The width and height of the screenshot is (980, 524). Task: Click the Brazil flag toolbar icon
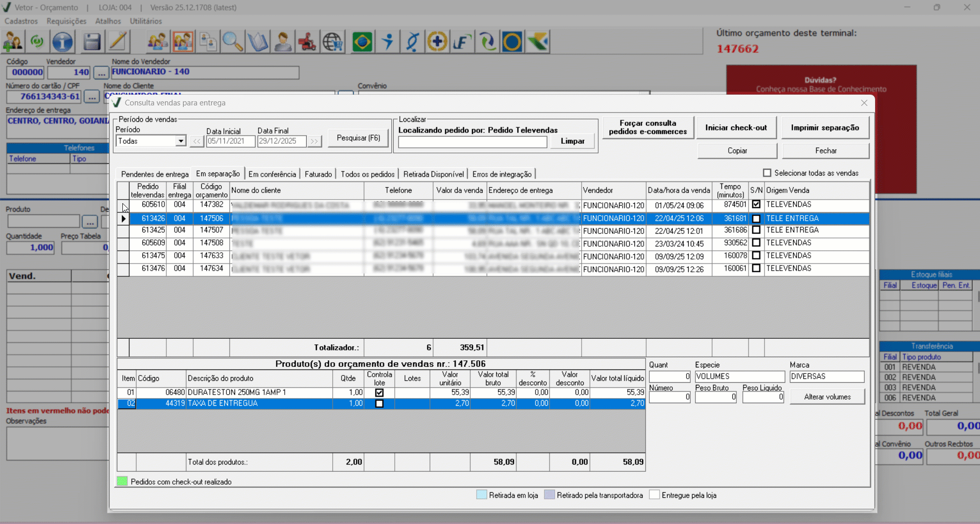[x=363, y=41]
